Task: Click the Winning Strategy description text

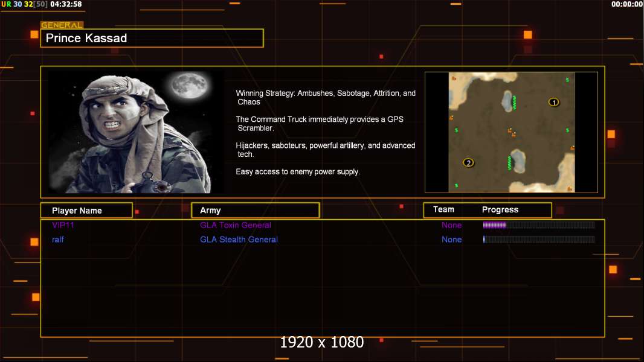Action: point(325,98)
